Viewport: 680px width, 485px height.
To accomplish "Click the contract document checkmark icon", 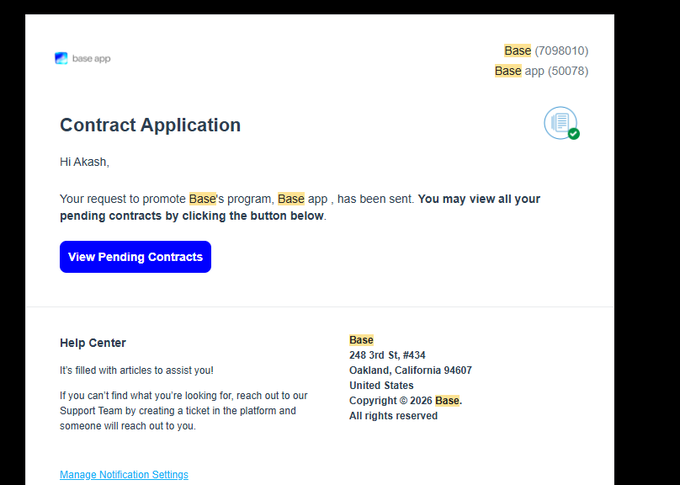I will click(562, 124).
